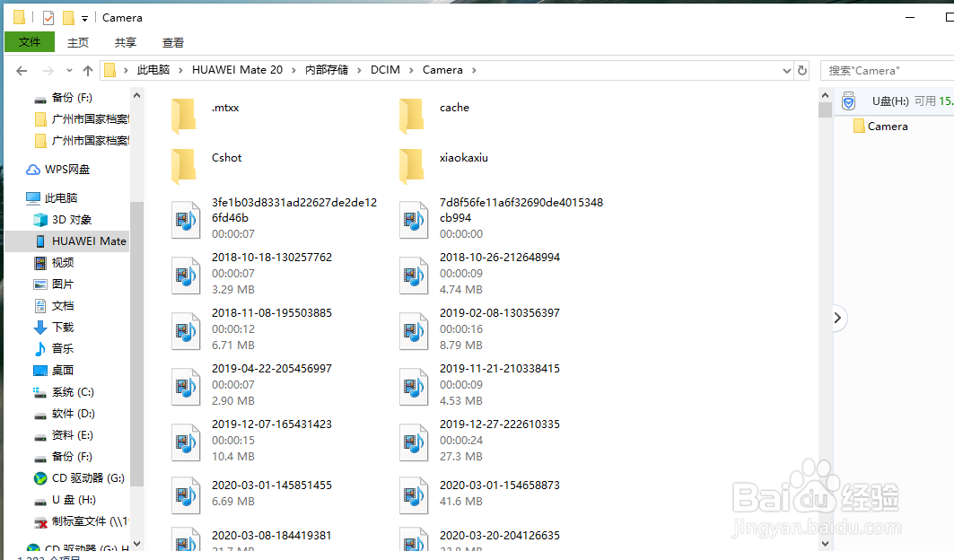Viewport: 954px width, 560px height.
Task: Open WPS网盘 in the navigation pane
Action: 58,170
